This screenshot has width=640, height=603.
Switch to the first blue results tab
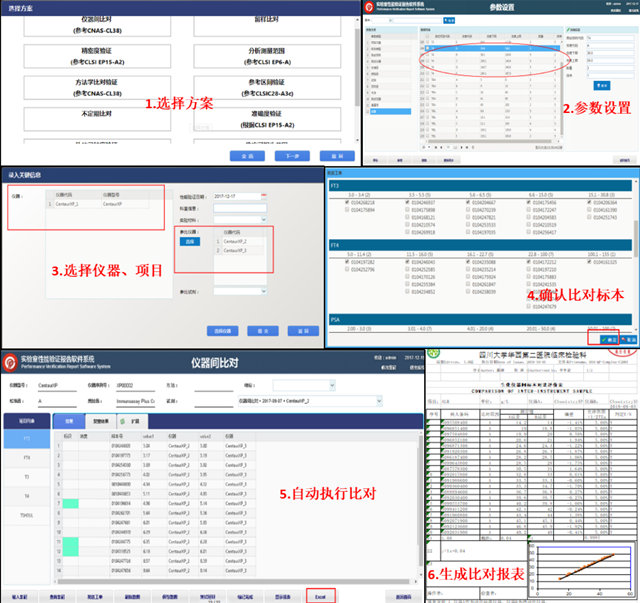point(69,421)
